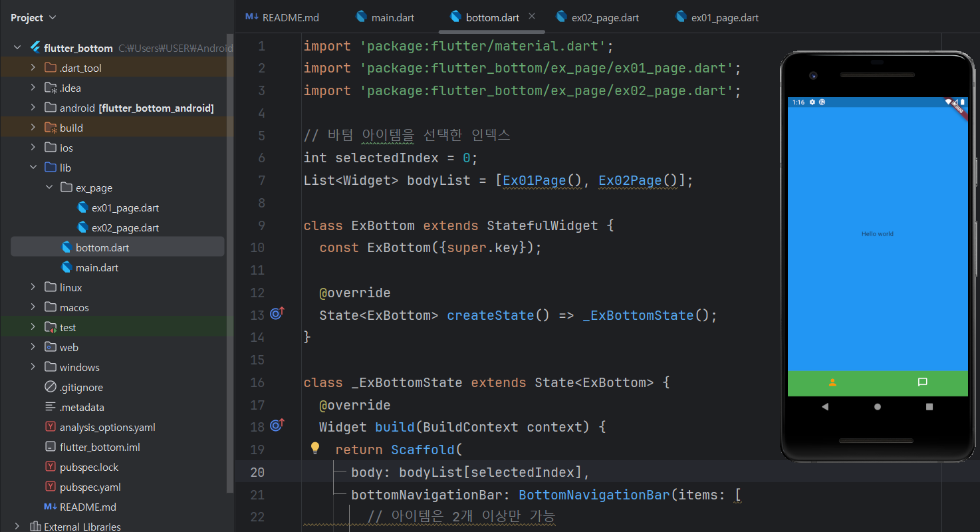The height and width of the screenshot is (532, 980).
Task: Expand the android folder chevron
Action: pos(33,108)
